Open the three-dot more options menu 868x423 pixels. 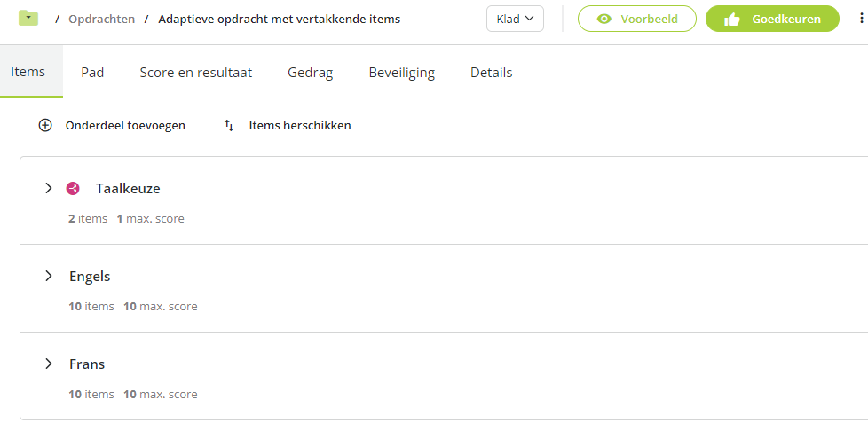click(861, 19)
